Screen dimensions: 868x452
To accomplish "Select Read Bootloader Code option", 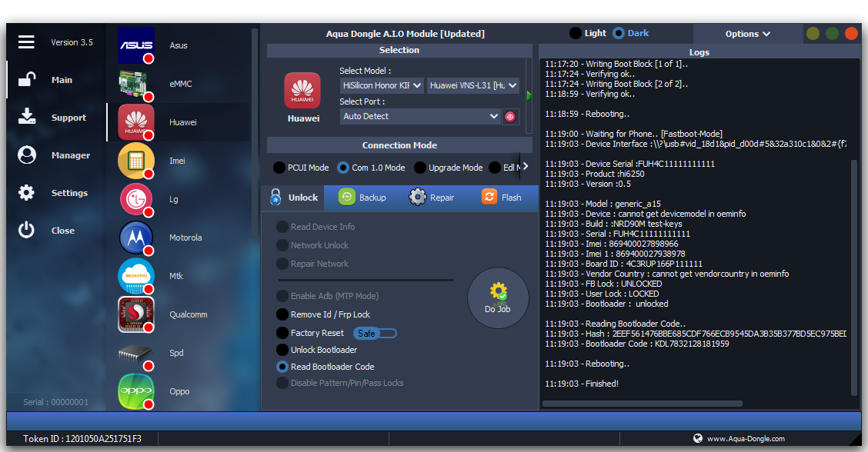I will 282,366.
